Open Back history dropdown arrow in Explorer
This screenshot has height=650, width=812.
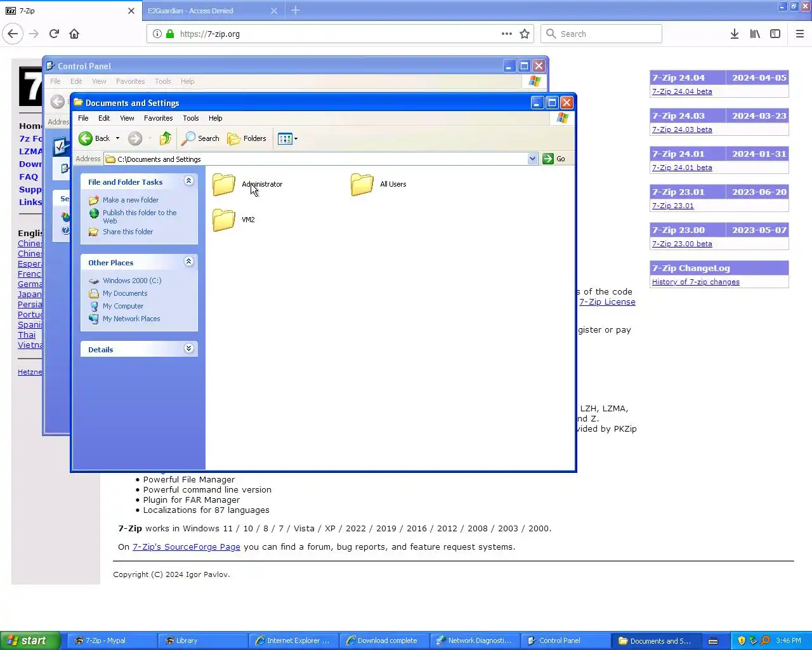tap(117, 138)
